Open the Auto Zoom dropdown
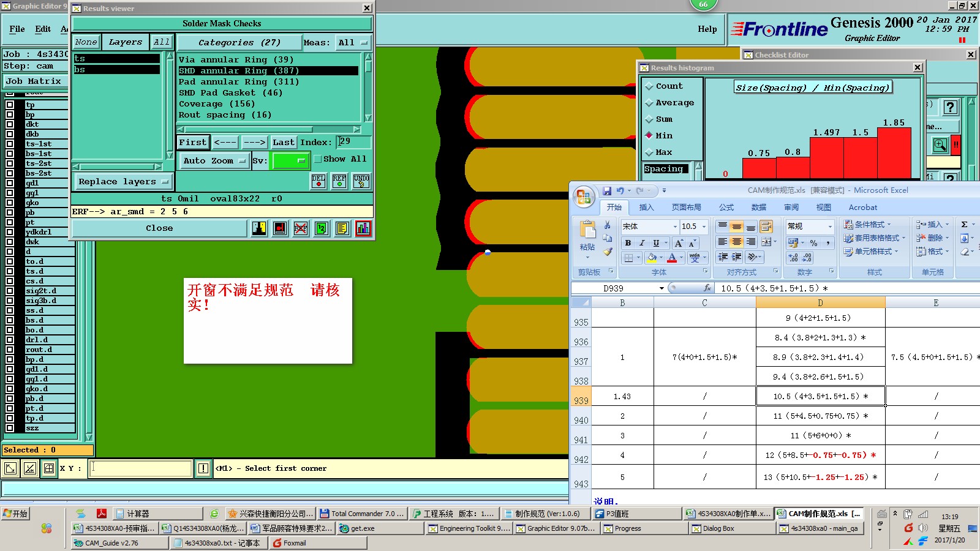980x551 pixels. pos(214,161)
